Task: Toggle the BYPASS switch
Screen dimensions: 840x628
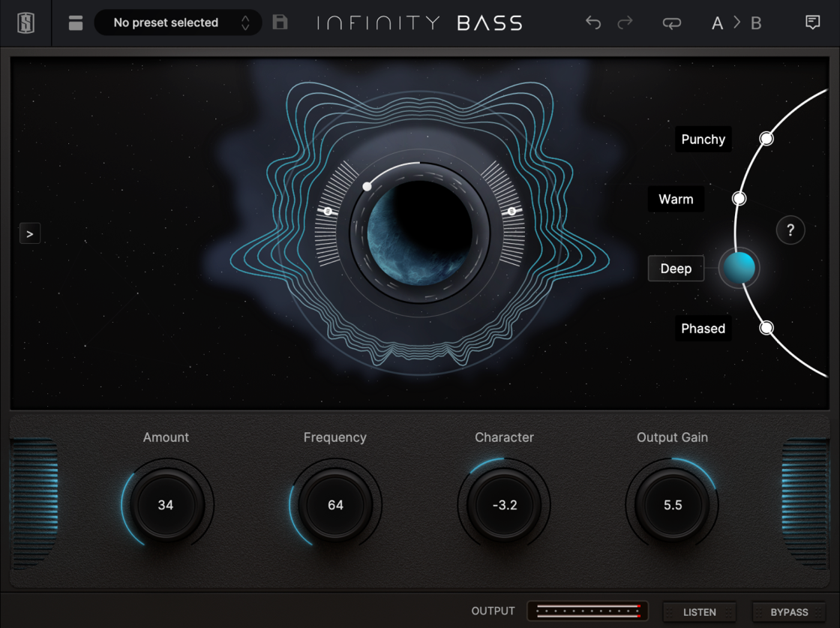Action: [788, 612]
